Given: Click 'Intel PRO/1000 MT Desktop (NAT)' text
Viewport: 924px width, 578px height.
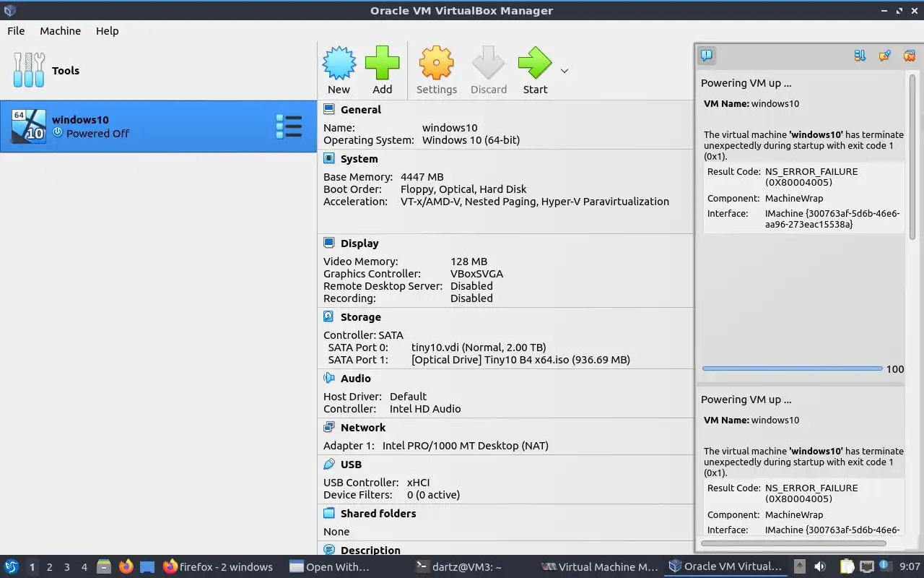Looking at the screenshot, I should coord(466,446).
